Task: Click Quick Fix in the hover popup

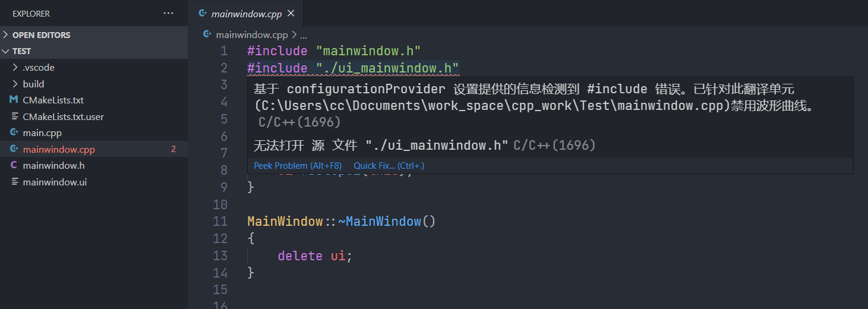Action: [389, 166]
